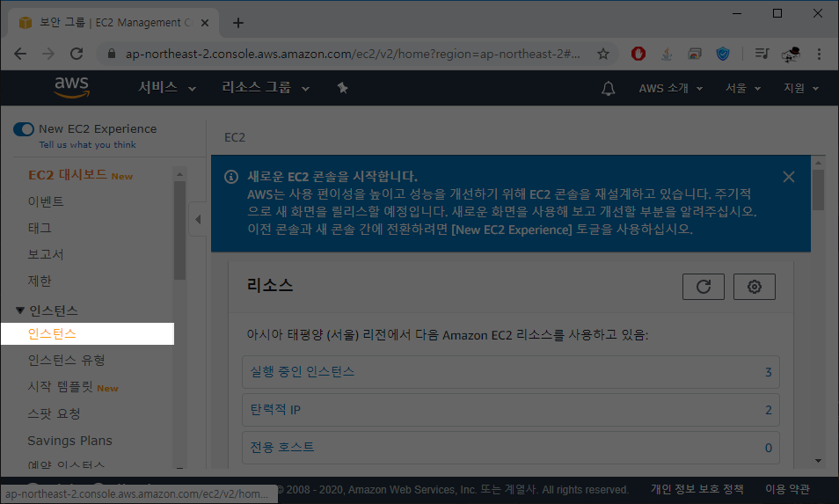Select 제한 in the sidebar
This screenshot has height=504, width=839.
40,281
